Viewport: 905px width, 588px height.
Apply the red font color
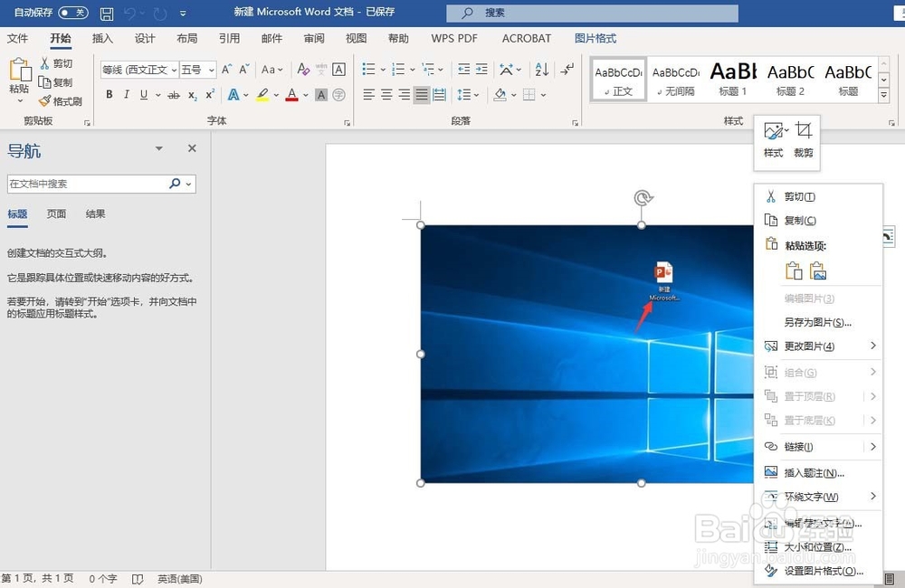[292, 95]
